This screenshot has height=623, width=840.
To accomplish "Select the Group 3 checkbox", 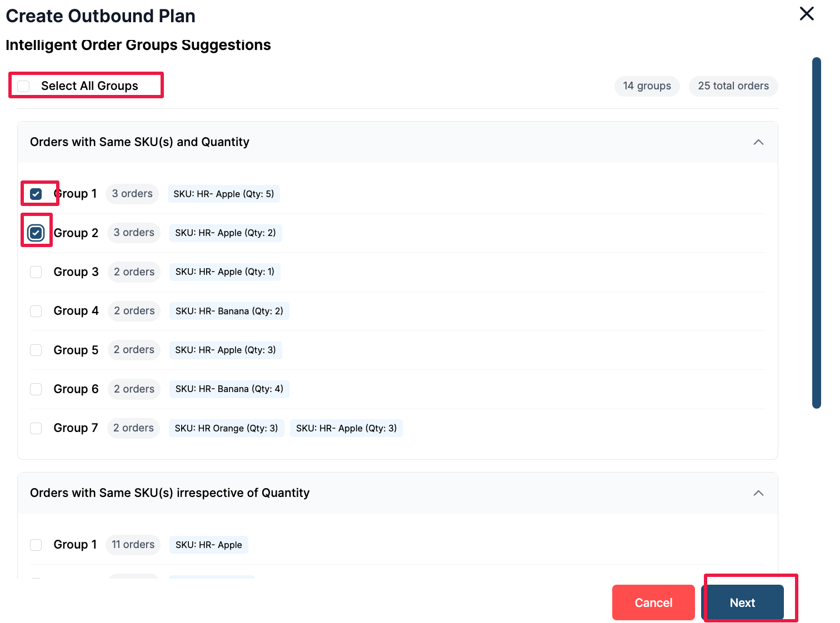I will tap(36, 272).
